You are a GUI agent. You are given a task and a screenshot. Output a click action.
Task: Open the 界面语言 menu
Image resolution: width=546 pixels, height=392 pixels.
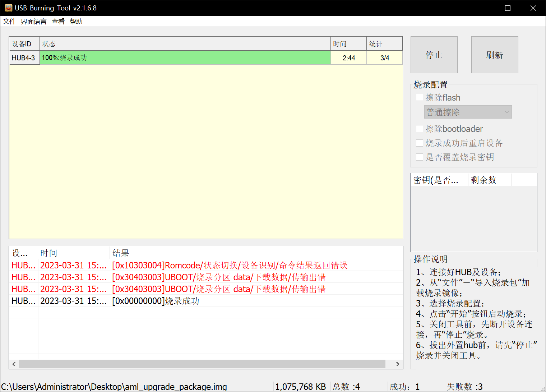pyautogui.click(x=33, y=22)
